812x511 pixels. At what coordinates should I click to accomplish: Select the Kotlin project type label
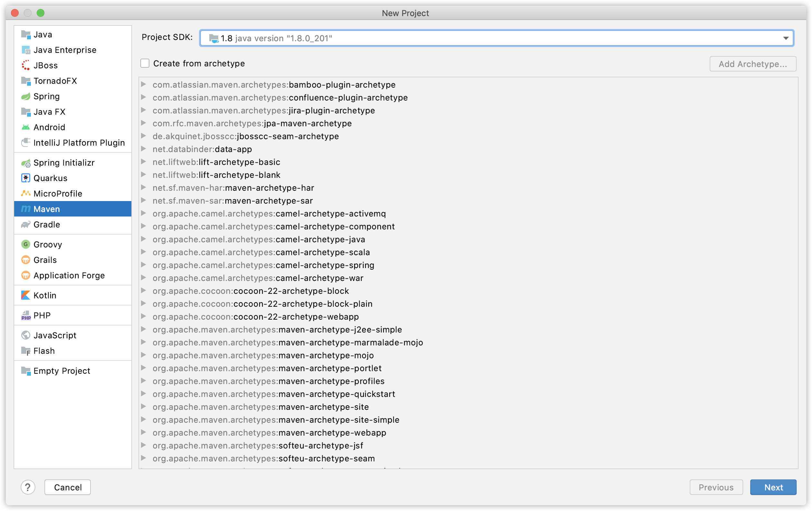(45, 296)
